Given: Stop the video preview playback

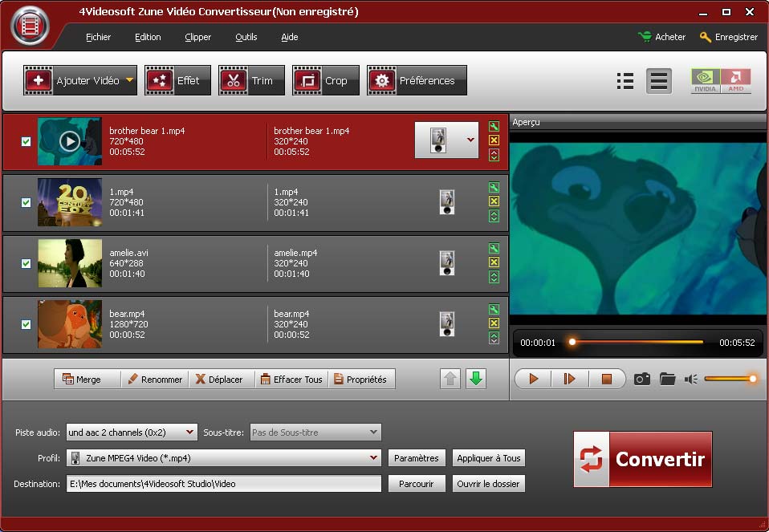Looking at the screenshot, I should [x=607, y=379].
